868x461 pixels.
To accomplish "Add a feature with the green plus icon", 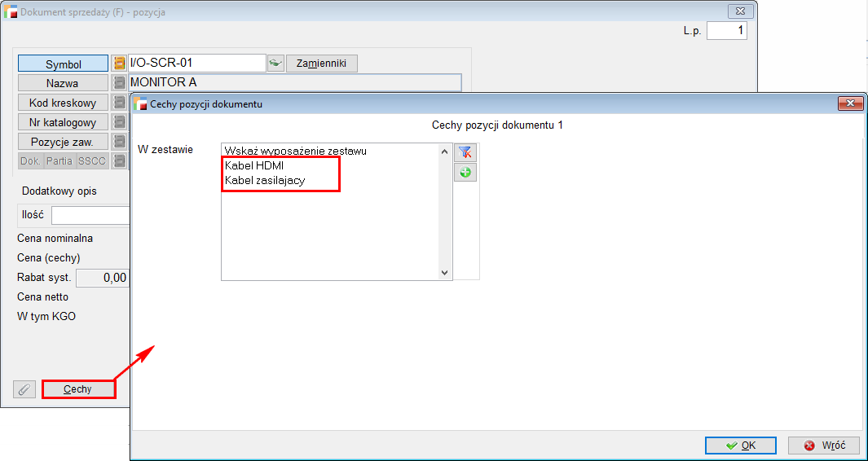I will pyautogui.click(x=465, y=173).
